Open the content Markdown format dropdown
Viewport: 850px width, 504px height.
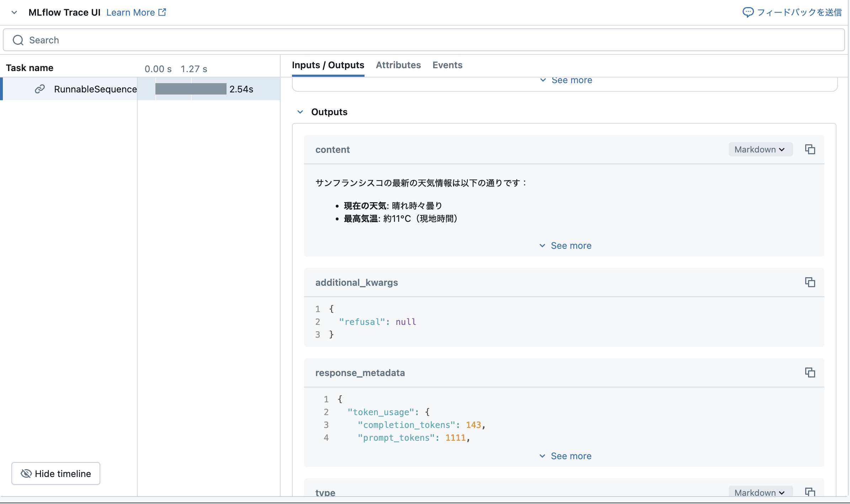click(760, 149)
